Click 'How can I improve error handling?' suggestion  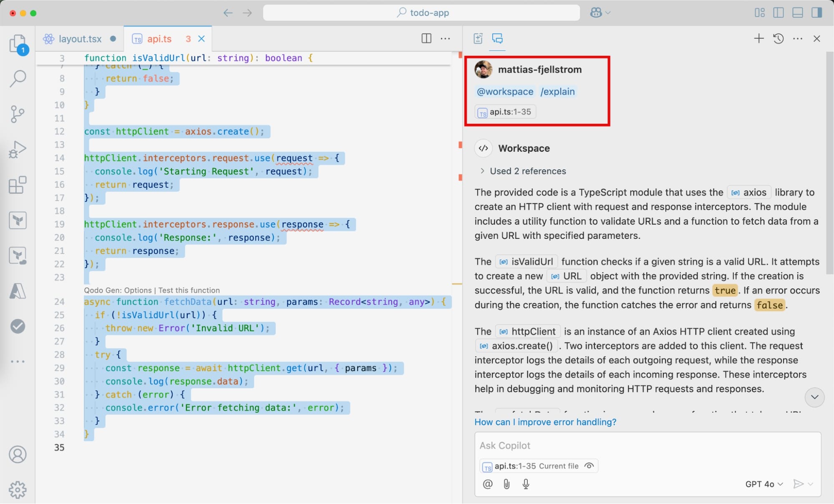coord(545,422)
